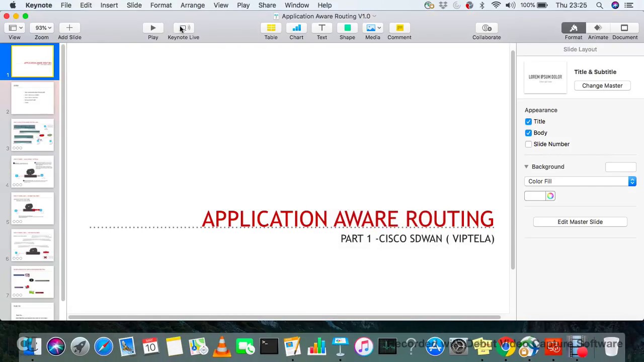Open the Color Fill background dropdown
The height and width of the screenshot is (362, 644).
[580, 181]
